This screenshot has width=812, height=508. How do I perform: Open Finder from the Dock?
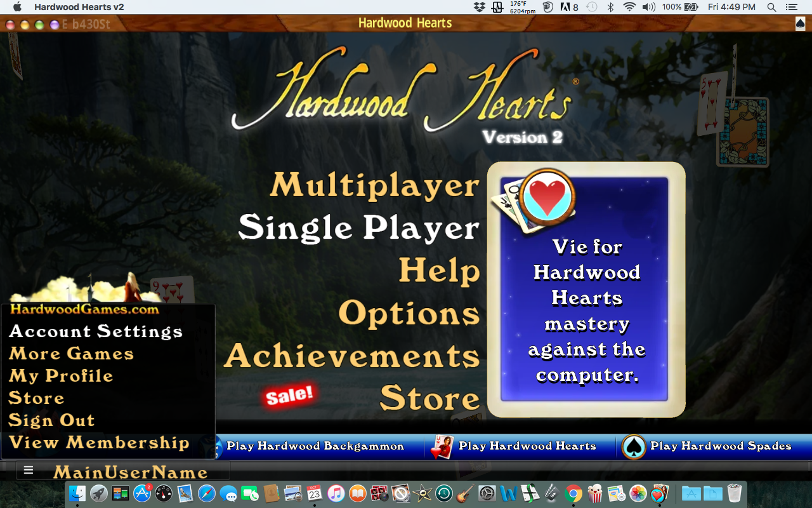77,493
